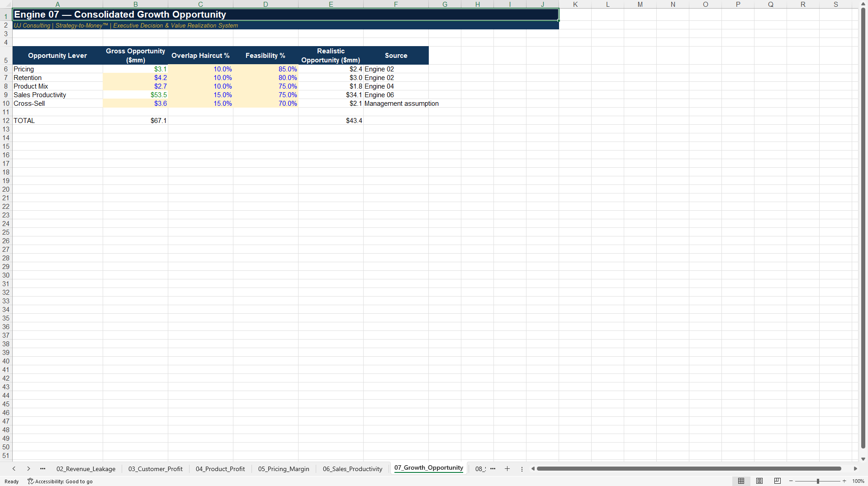Adjust the zoom slider handle
The height and width of the screenshot is (486, 868).
[x=818, y=481]
